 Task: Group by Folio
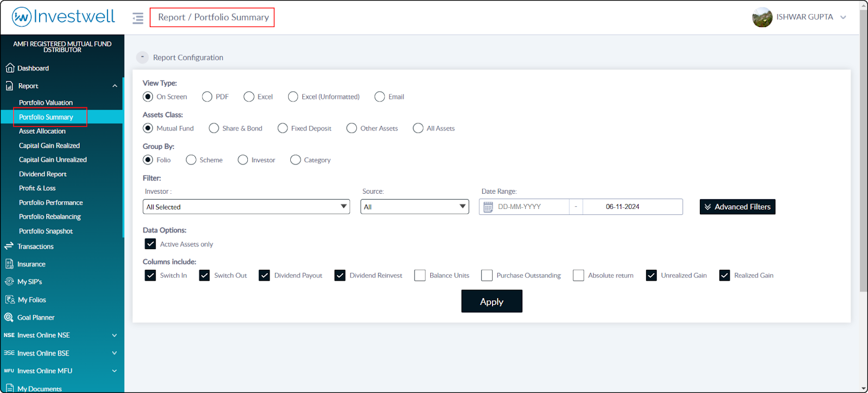pos(148,160)
